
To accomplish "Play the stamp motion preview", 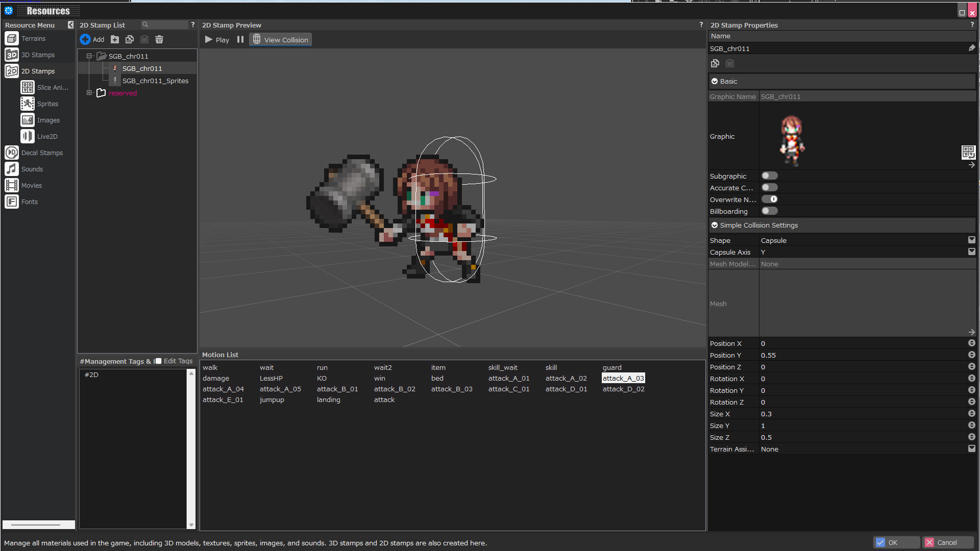I will tap(217, 39).
